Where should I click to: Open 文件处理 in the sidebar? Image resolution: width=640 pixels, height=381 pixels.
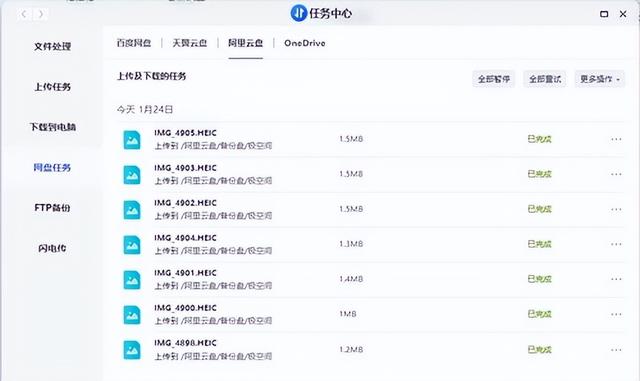[53, 47]
